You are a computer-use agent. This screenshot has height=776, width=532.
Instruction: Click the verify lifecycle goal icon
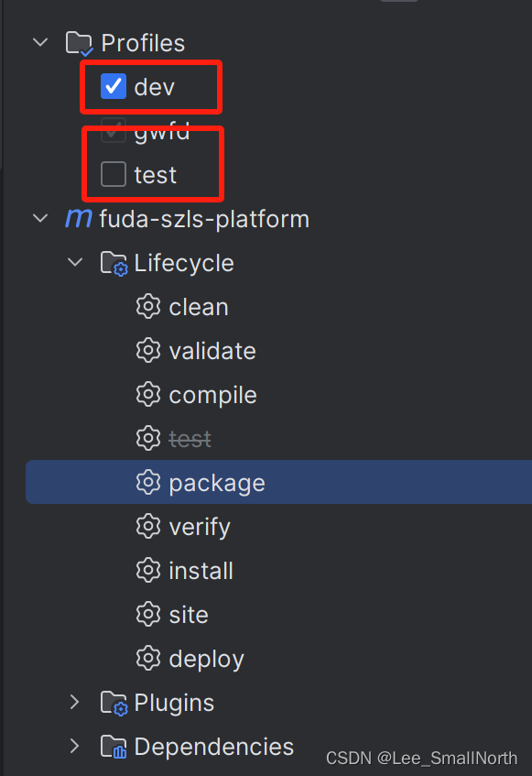(148, 526)
